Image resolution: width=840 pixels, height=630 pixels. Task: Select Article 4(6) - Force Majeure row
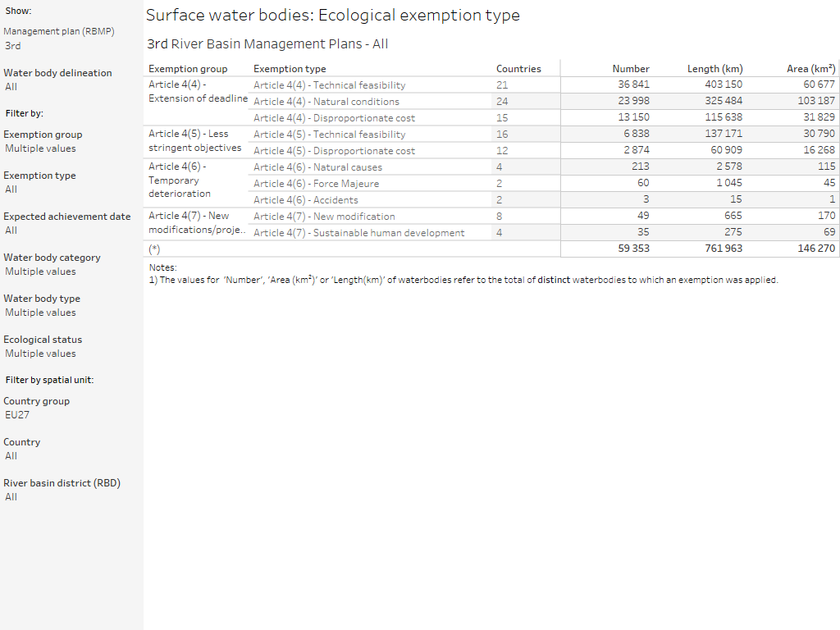pyautogui.click(x=316, y=184)
